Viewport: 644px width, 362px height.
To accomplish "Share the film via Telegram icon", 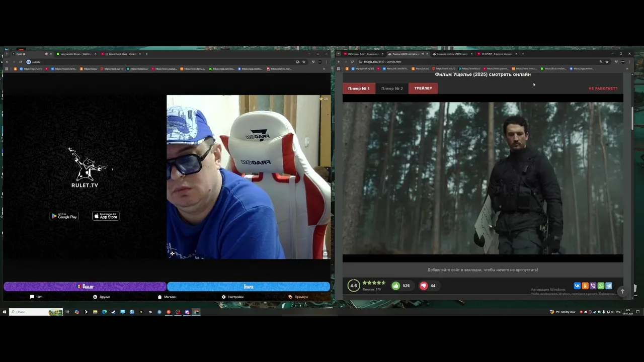I will coord(609,286).
